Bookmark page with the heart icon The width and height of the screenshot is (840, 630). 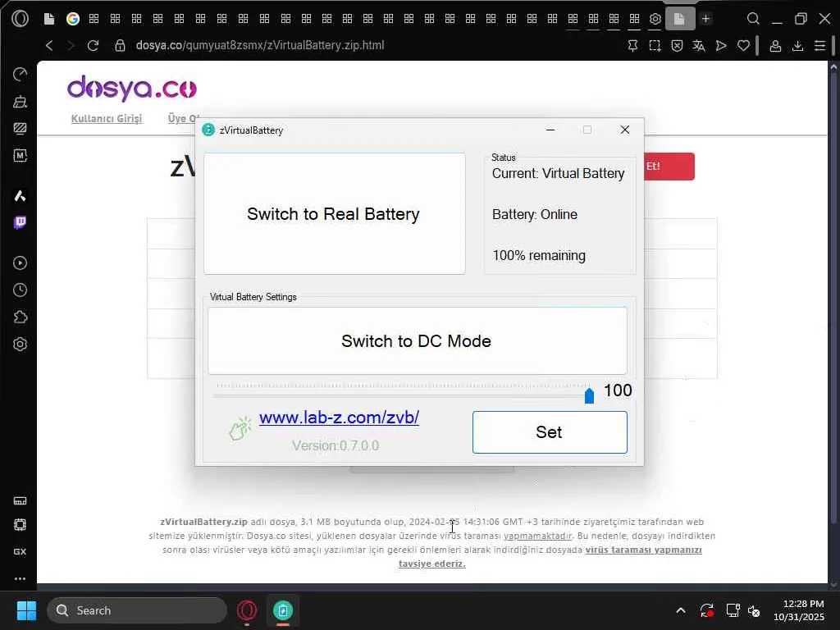[x=743, y=46]
